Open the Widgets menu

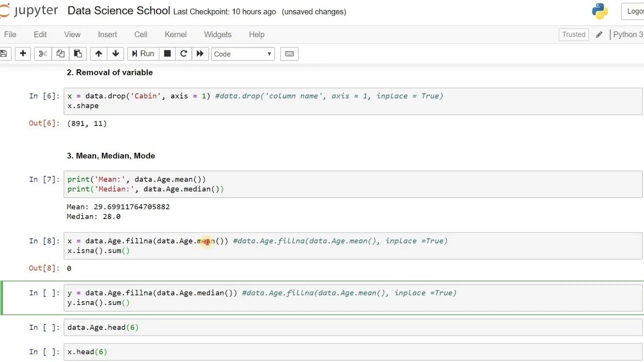(x=218, y=35)
